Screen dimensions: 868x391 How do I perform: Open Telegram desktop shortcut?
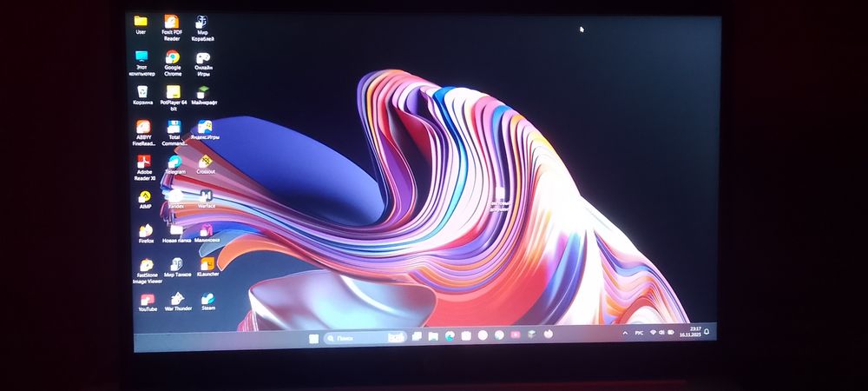(175, 164)
